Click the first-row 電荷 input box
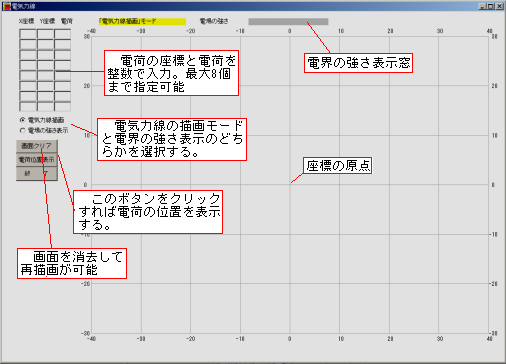The image size is (506, 364). click(63, 34)
